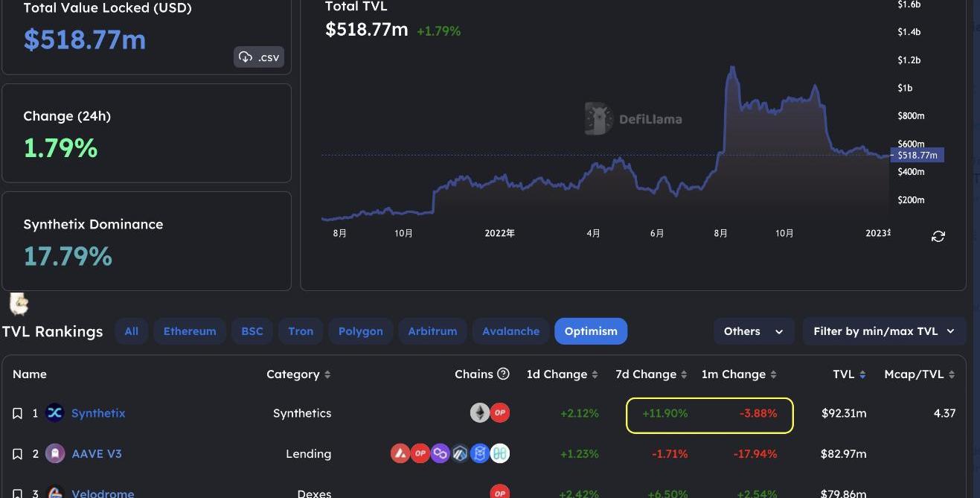Click the Synthetix logo icon
The image size is (980, 498).
[x=55, y=413]
